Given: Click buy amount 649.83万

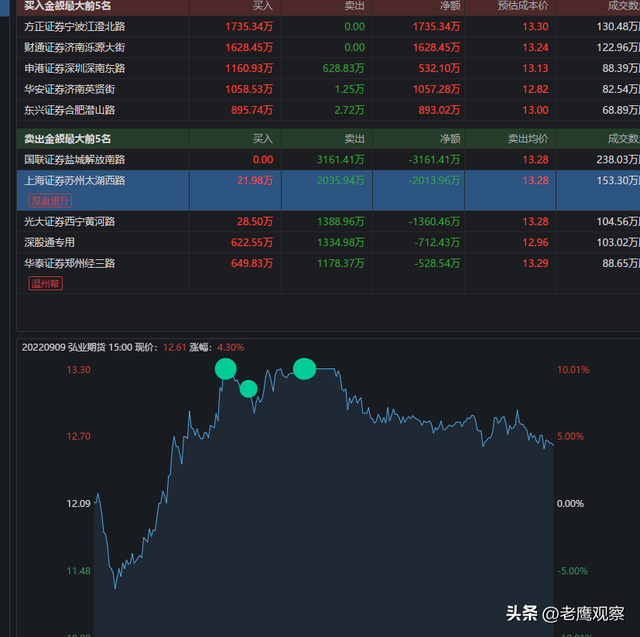Looking at the screenshot, I should tap(252, 263).
